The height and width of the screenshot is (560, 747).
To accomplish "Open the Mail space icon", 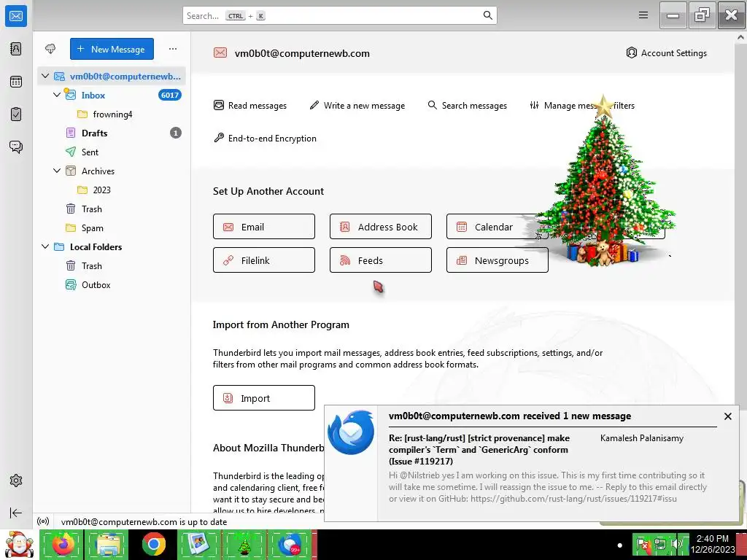I will pos(16,16).
